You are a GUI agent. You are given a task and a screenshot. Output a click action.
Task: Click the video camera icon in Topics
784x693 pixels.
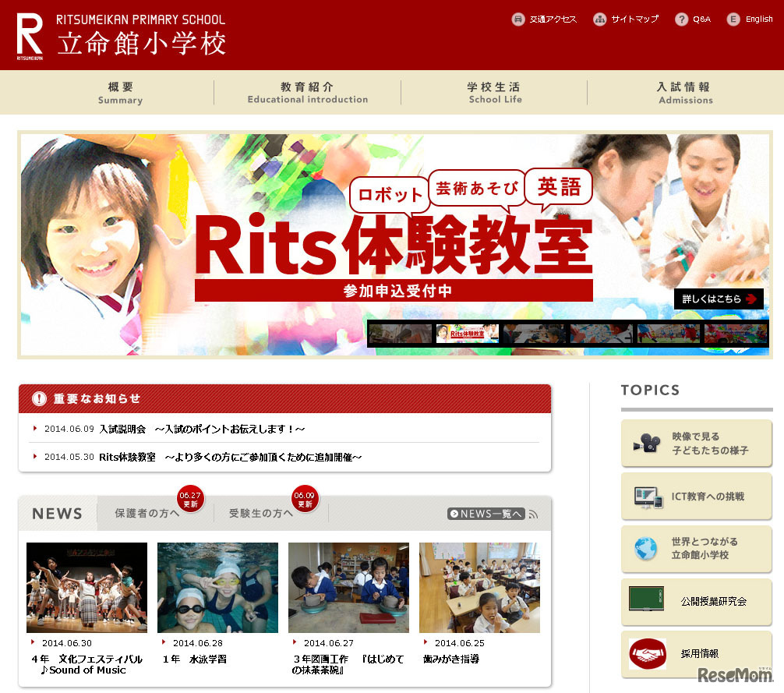[x=647, y=443]
